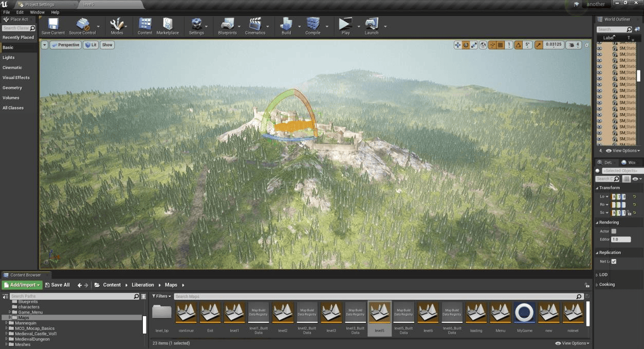This screenshot has width=644, height=349.
Task: Click the camera speed icon in viewport
Action: point(574,45)
